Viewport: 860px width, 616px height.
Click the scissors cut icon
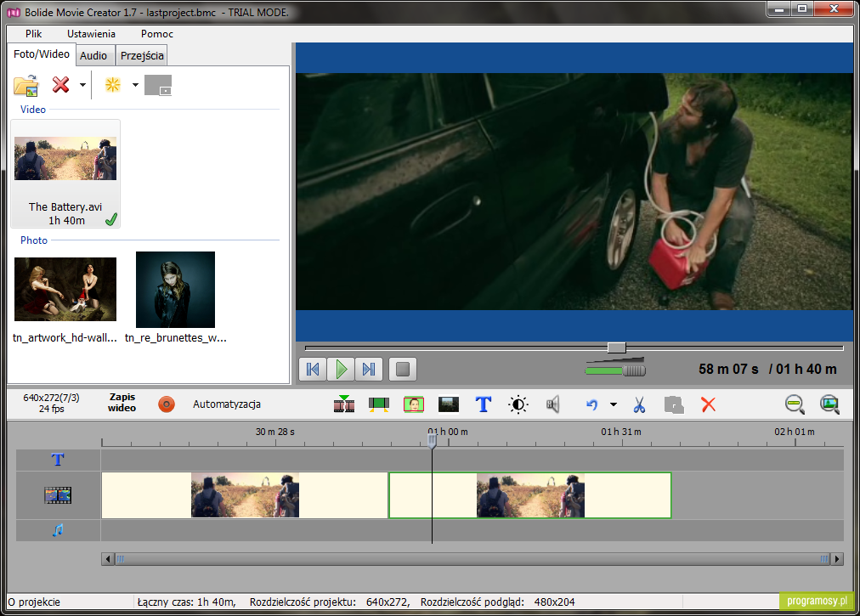639,404
